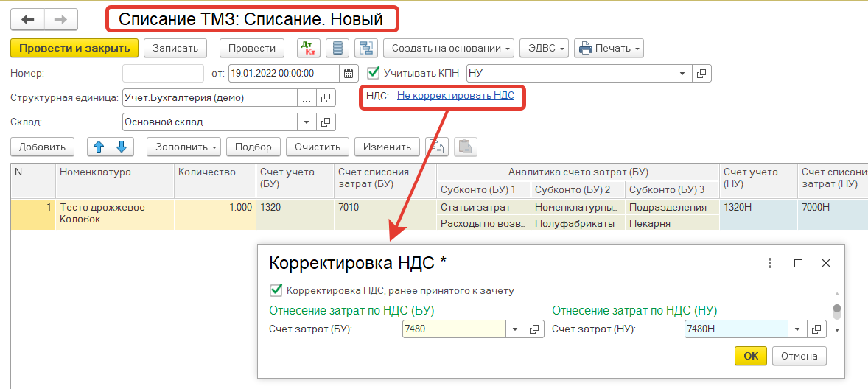Open the Заполнить dropdown menu
This screenshot has width=868, height=389.
tap(183, 147)
